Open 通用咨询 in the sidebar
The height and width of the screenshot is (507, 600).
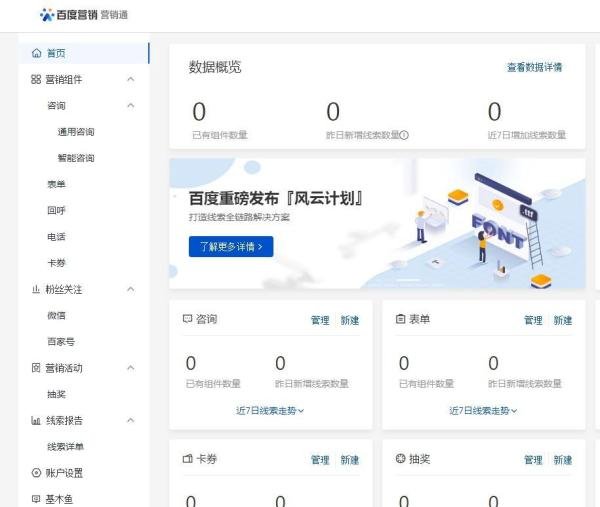point(76,132)
